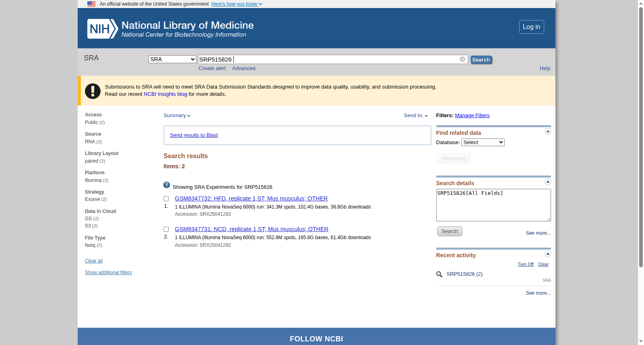Open result GSM8347731: NCD, replicate 1
Screen dimensions: 644x345
point(252,229)
